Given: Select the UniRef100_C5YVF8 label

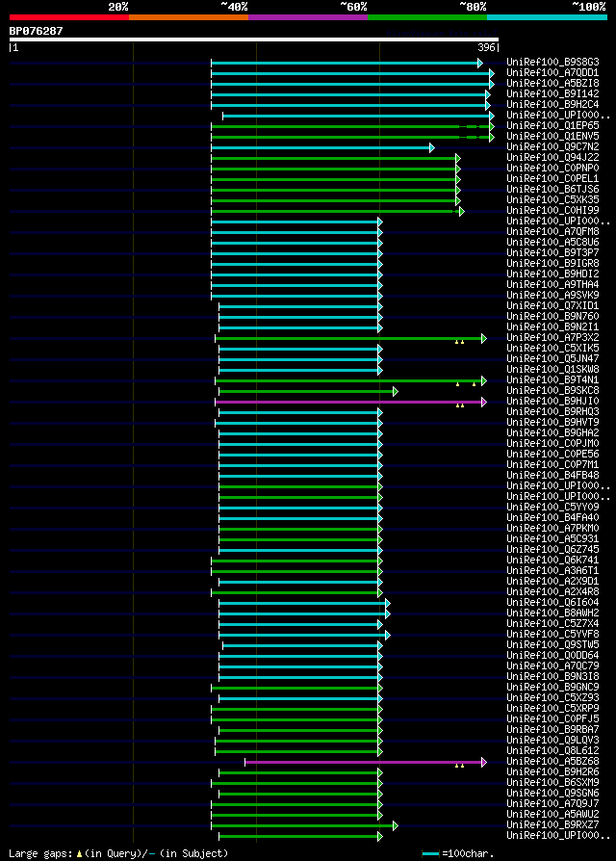Looking at the screenshot, I should pos(552,635).
